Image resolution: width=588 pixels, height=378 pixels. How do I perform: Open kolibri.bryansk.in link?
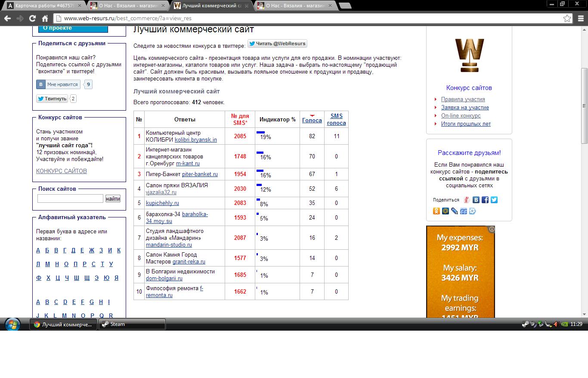[x=196, y=140]
